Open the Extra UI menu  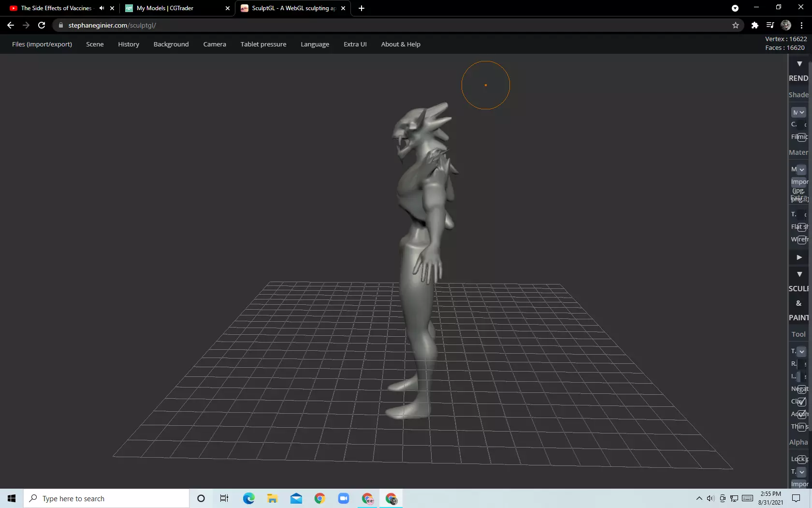(355, 44)
